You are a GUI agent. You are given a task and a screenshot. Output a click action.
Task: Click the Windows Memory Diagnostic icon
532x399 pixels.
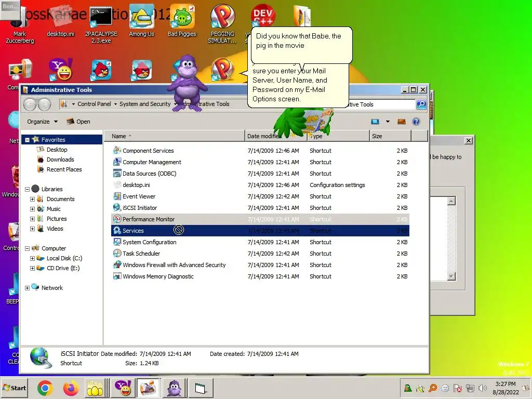click(x=117, y=276)
